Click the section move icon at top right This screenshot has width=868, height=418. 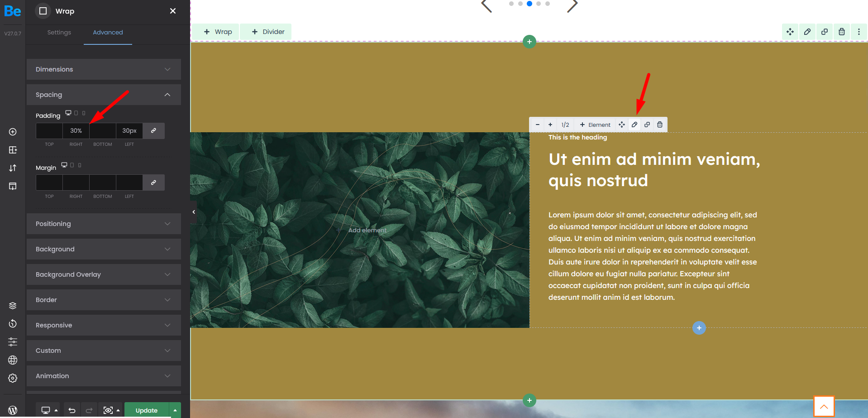pos(790,32)
